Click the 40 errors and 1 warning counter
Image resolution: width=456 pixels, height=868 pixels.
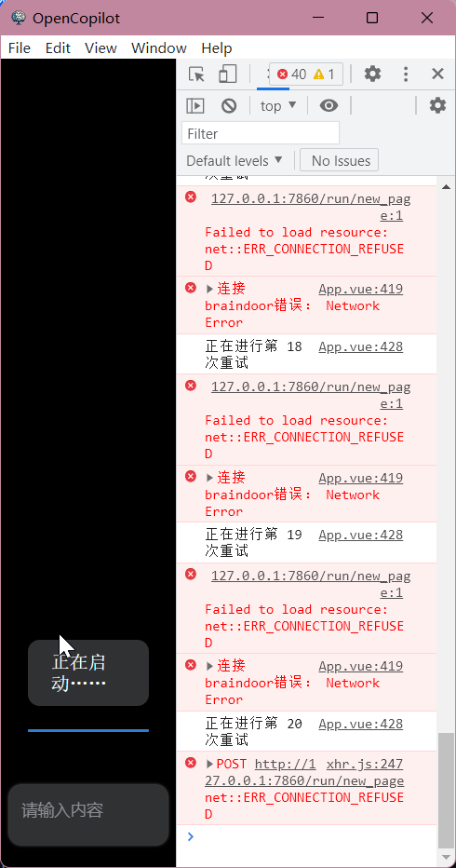click(306, 75)
